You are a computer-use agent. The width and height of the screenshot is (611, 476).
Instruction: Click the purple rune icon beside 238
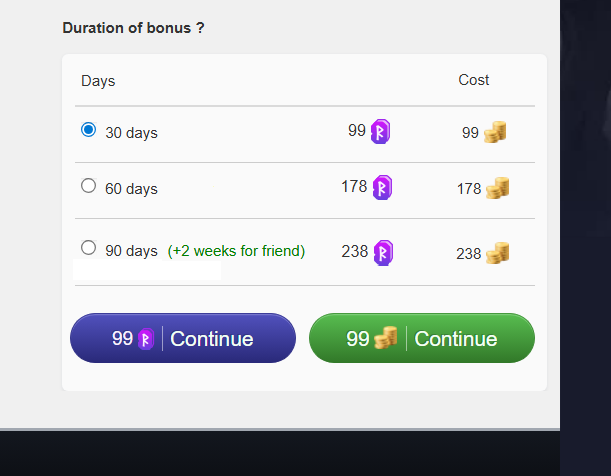click(x=383, y=253)
